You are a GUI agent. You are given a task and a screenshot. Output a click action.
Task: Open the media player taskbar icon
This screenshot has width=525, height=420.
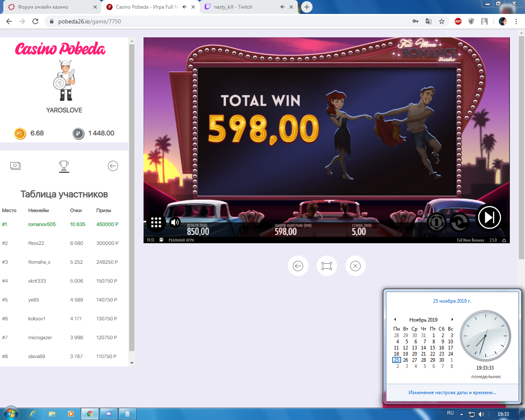pos(71,414)
